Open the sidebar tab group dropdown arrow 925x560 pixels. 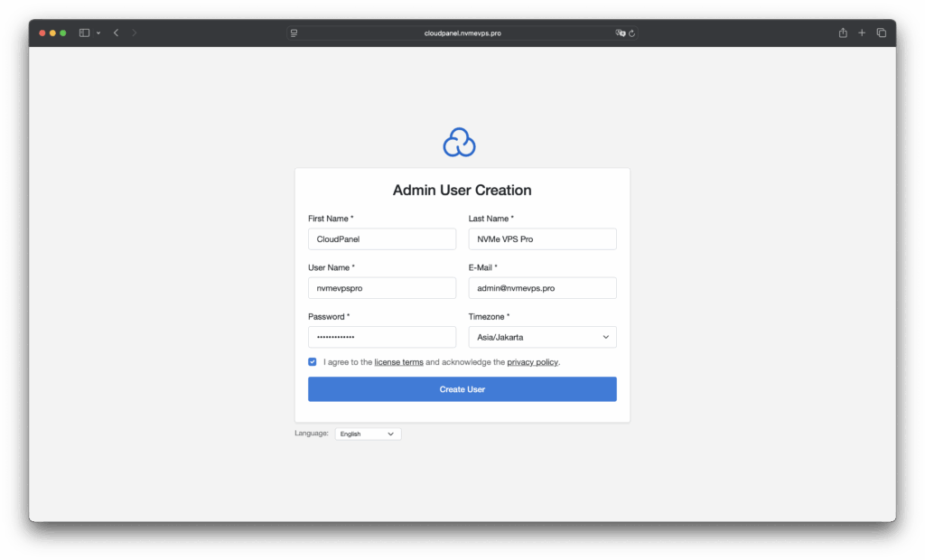[x=98, y=33]
